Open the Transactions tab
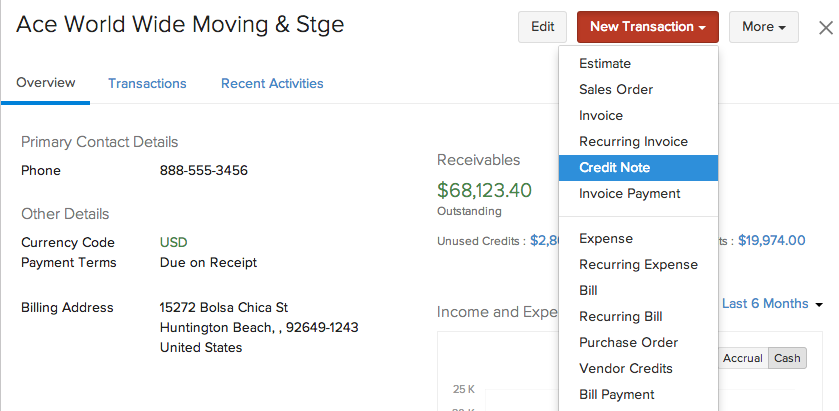 click(147, 84)
